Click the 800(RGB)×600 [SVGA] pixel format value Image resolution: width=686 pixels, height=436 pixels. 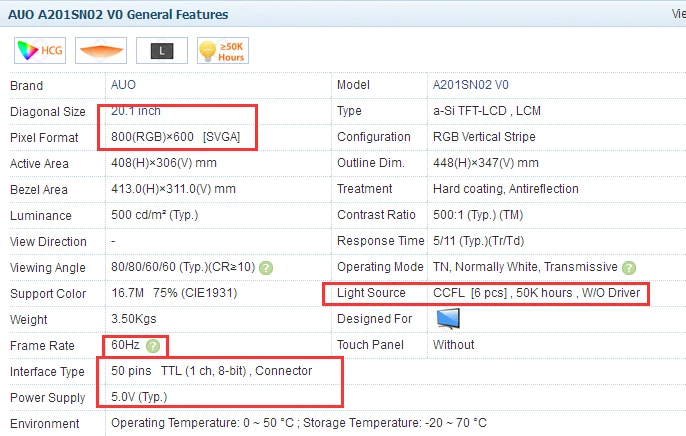coord(175,137)
